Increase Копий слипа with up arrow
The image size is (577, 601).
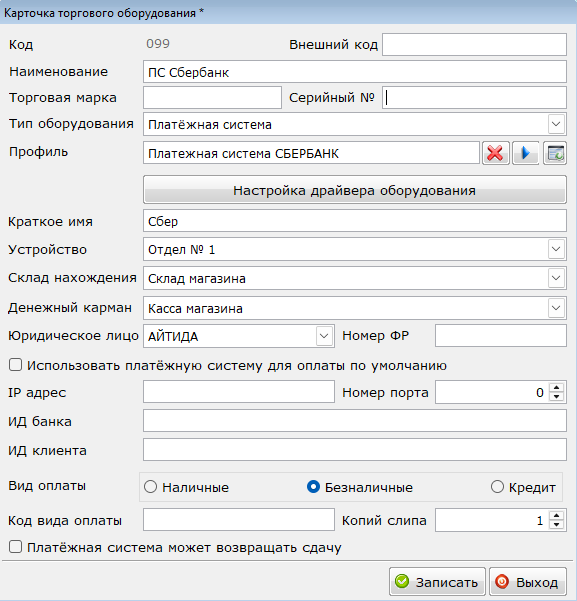pyautogui.click(x=556, y=516)
